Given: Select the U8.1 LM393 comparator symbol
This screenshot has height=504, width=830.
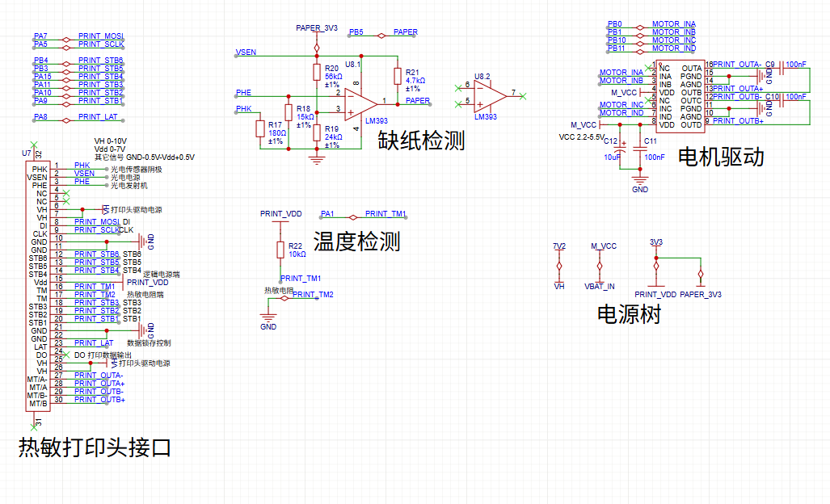Looking at the screenshot, I should (x=360, y=102).
